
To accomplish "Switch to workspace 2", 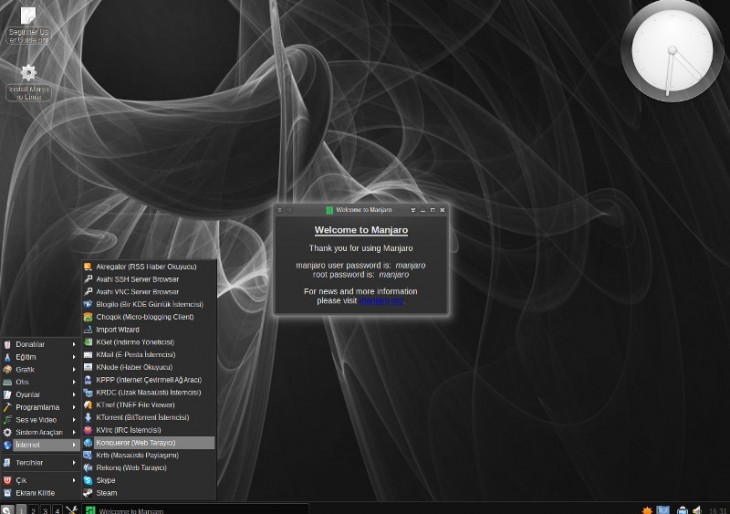I will point(34,510).
